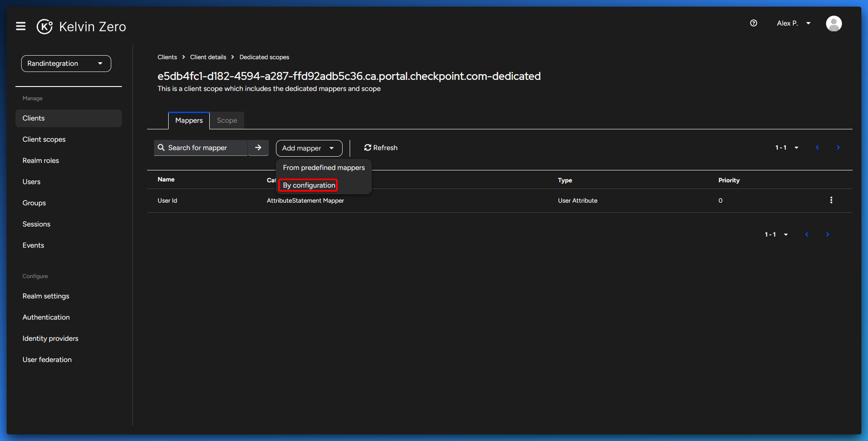Click the Priority column header
The height and width of the screenshot is (441, 868).
pyautogui.click(x=729, y=180)
